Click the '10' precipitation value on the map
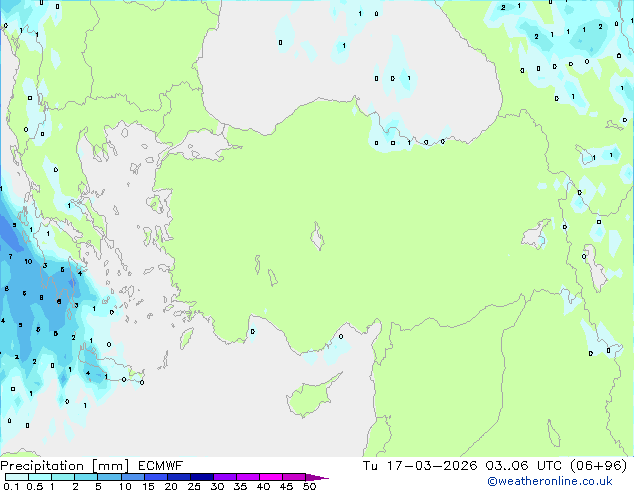 pos(28,262)
